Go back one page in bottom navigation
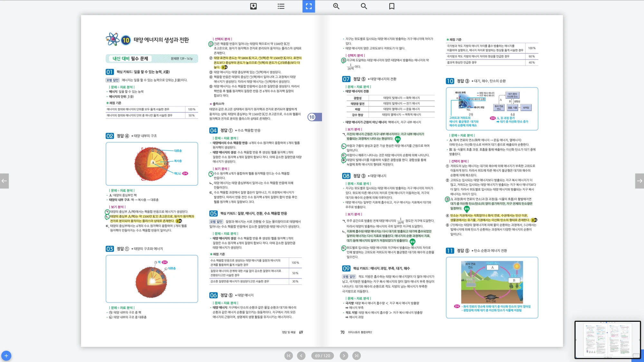 [301, 356]
